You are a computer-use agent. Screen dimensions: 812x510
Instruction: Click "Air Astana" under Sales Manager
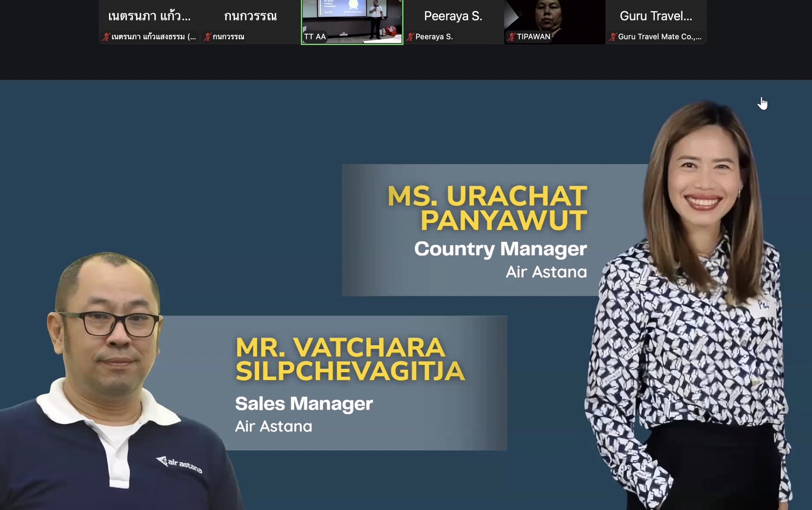(274, 427)
